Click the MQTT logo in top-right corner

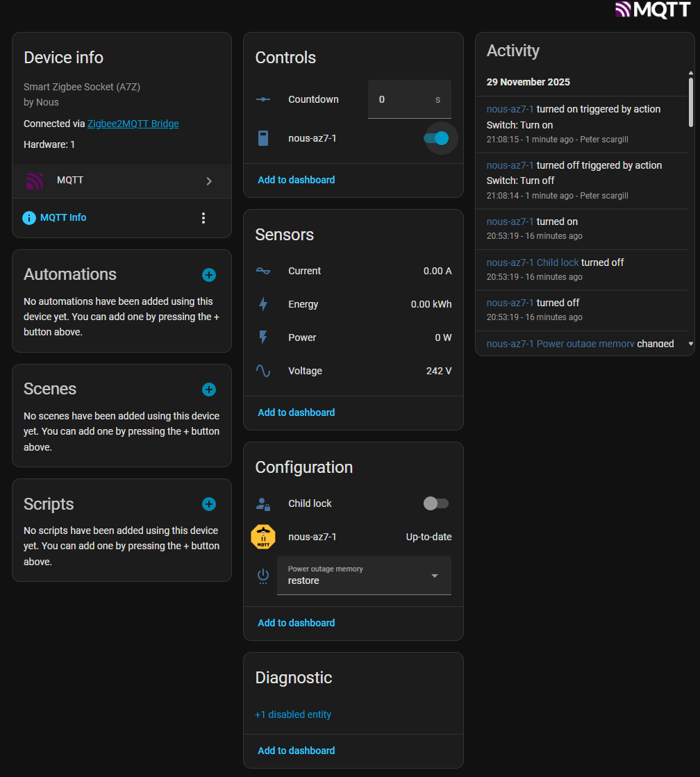pos(653,10)
